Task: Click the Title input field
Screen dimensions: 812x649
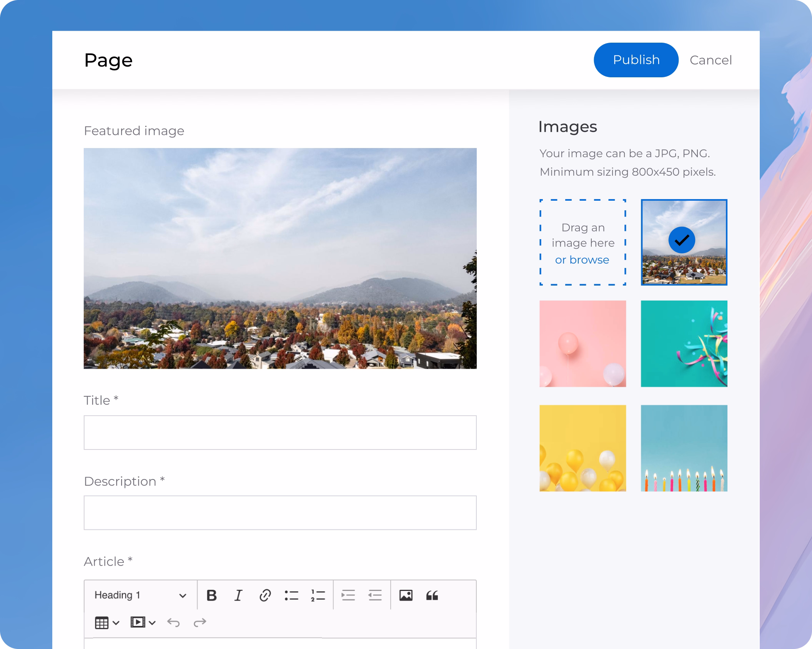Action: tap(280, 433)
